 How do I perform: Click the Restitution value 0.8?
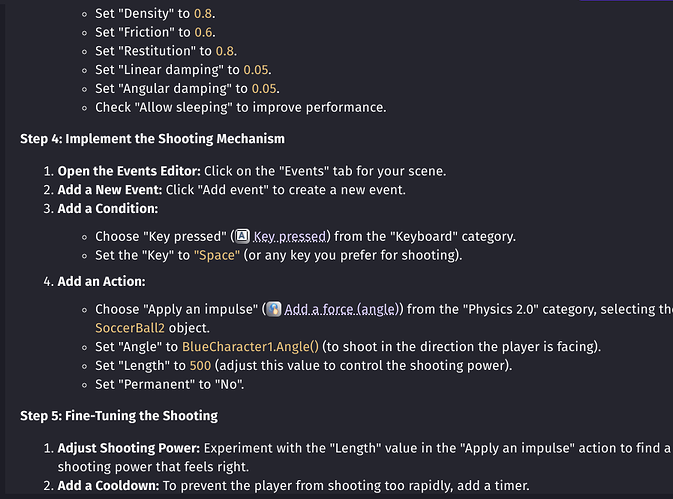[224, 51]
